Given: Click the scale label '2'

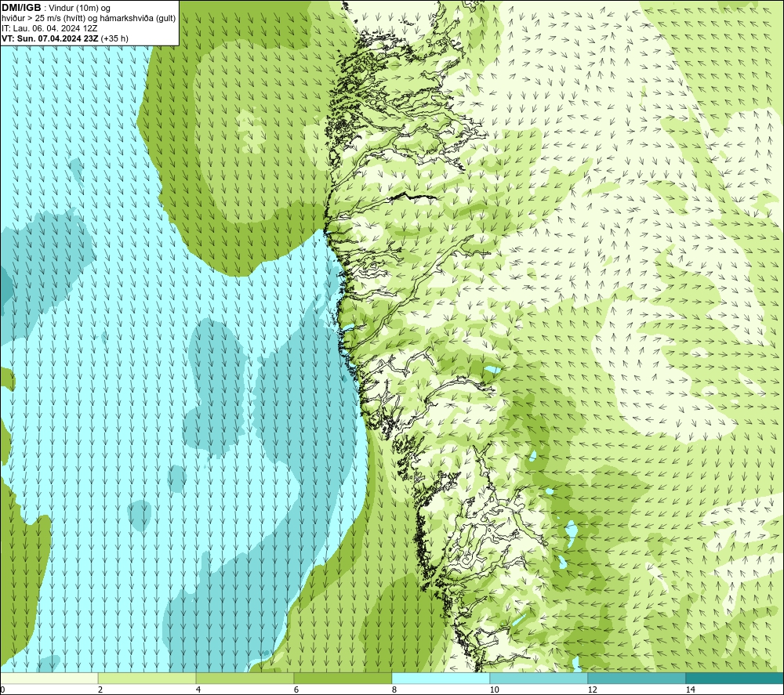Looking at the screenshot, I should pos(100,690).
